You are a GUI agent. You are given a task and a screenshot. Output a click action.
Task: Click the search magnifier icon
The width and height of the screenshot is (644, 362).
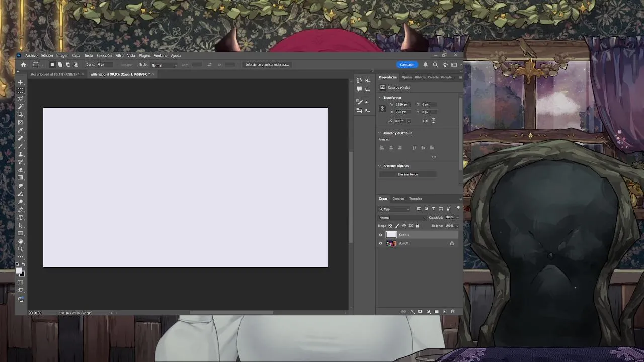pos(435,65)
